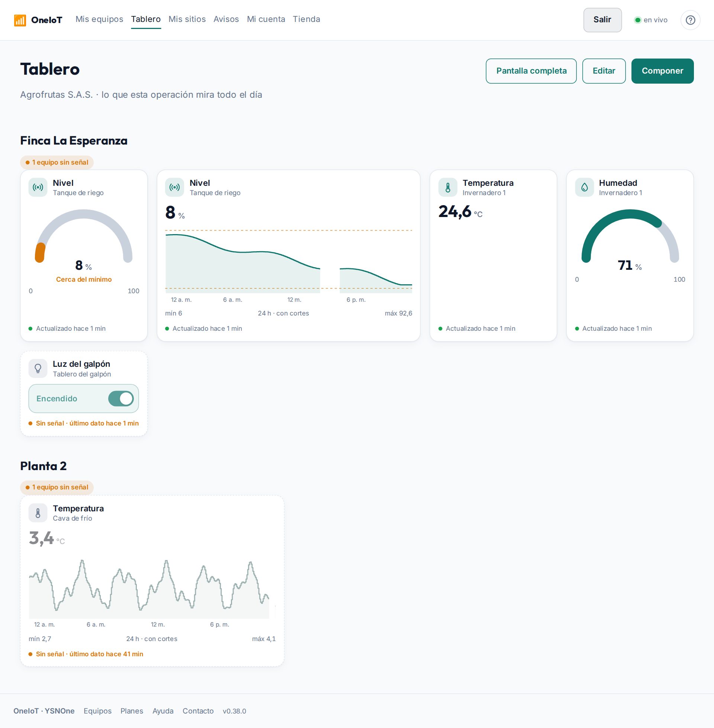714x728 pixels.
Task: Click the droplet icon on Humedad card
Action: click(x=584, y=187)
